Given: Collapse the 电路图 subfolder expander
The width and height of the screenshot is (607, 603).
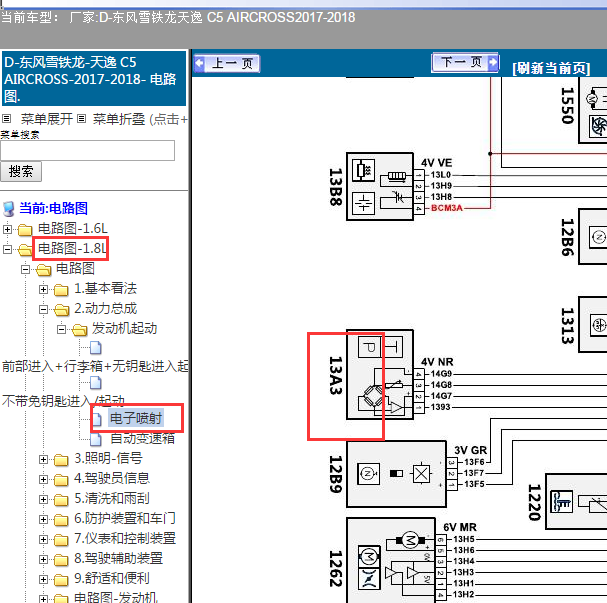Looking at the screenshot, I should (25, 269).
